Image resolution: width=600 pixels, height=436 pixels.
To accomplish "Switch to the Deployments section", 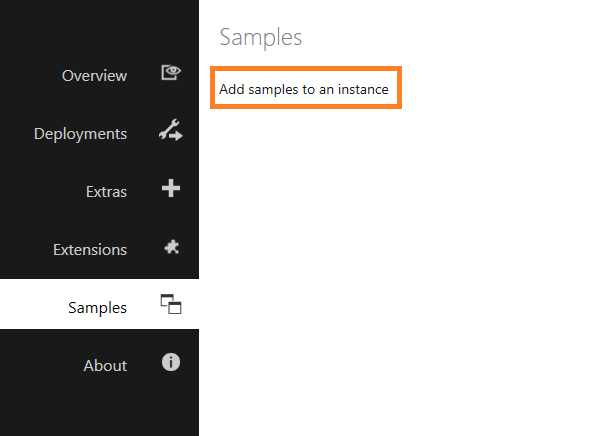I will pyautogui.click(x=80, y=134).
